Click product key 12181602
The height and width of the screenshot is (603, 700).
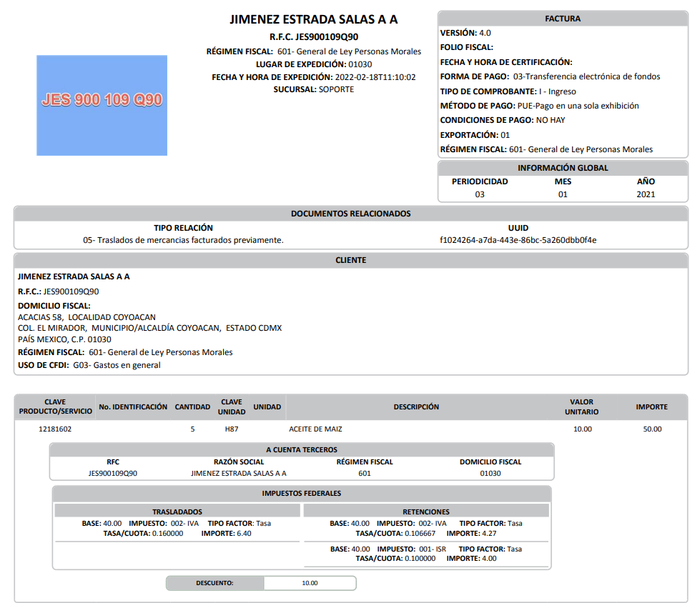click(x=55, y=429)
